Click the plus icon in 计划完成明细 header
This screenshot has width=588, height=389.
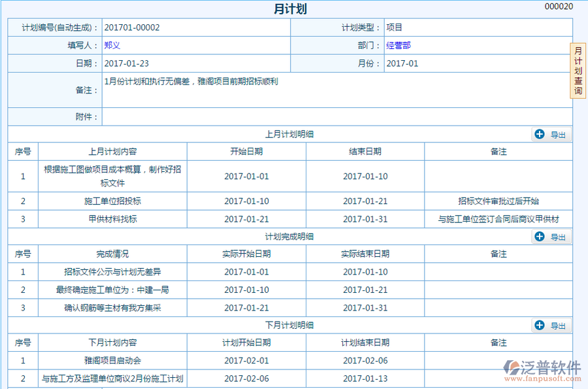(540, 237)
